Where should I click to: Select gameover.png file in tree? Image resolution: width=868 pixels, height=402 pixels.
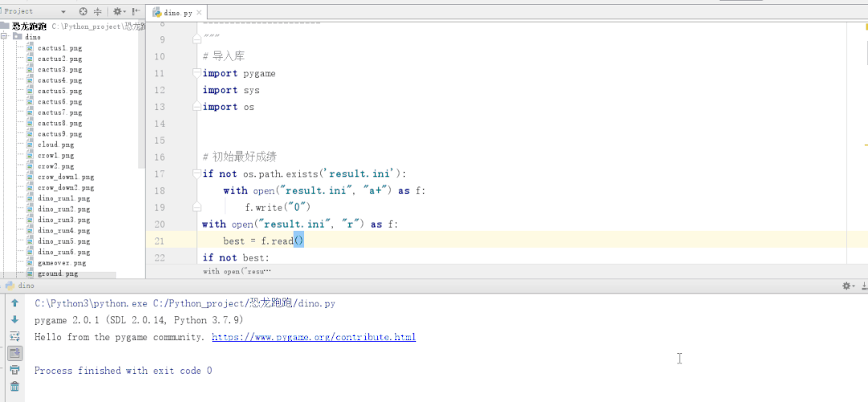61,263
